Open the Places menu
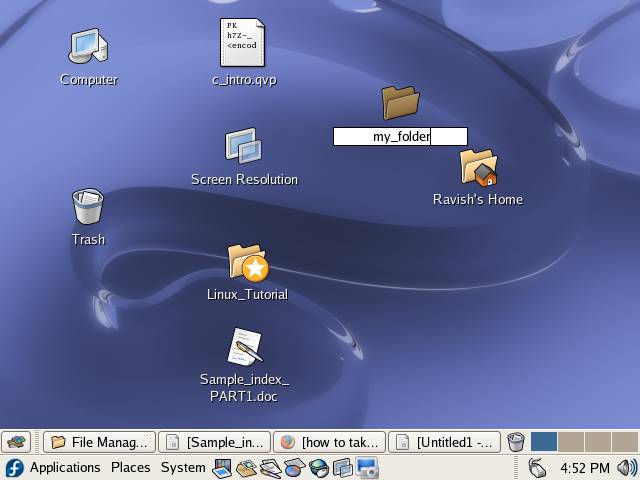Image resolution: width=640 pixels, height=480 pixels. pyautogui.click(x=130, y=467)
